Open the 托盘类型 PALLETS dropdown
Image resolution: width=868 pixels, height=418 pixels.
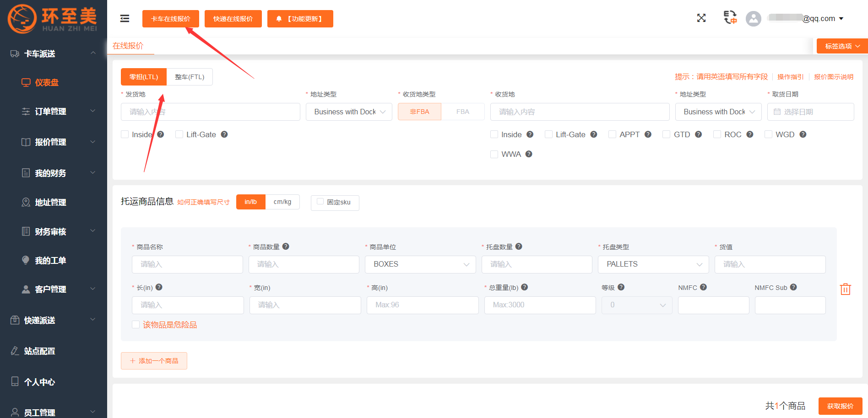(653, 264)
